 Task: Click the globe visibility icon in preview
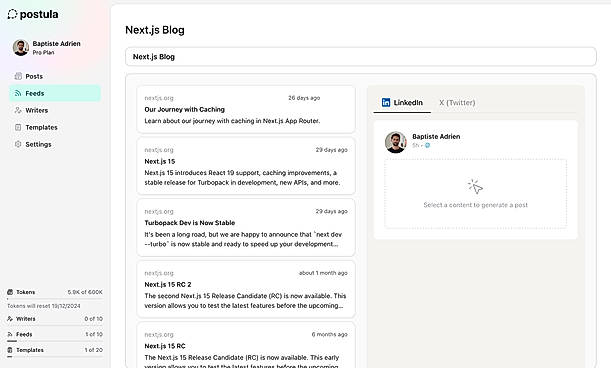427,145
